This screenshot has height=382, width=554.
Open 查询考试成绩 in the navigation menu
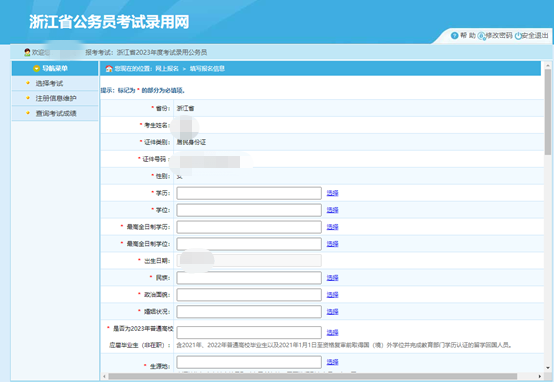(x=56, y=113)
